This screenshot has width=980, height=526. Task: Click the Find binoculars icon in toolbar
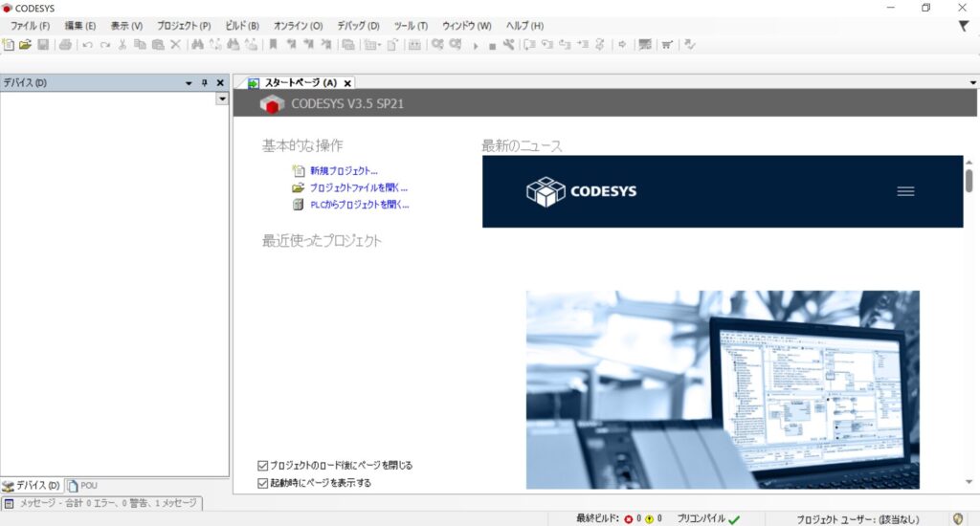(197, 45)
